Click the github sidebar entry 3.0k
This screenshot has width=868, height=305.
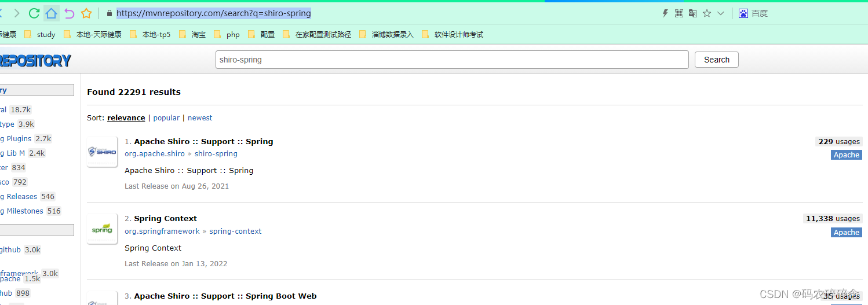click(21, 249)
